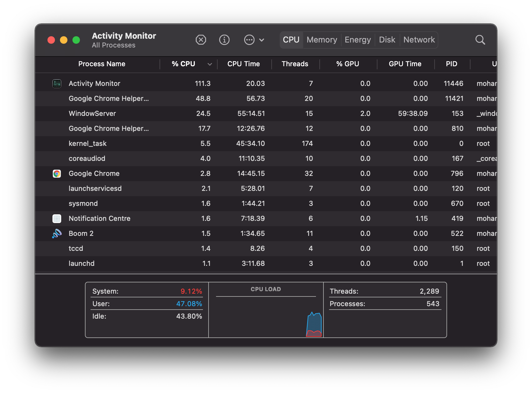The height and width of the screenshot is (393, 532).
Task: Select the tccd process row
Action: pos(266,249)
